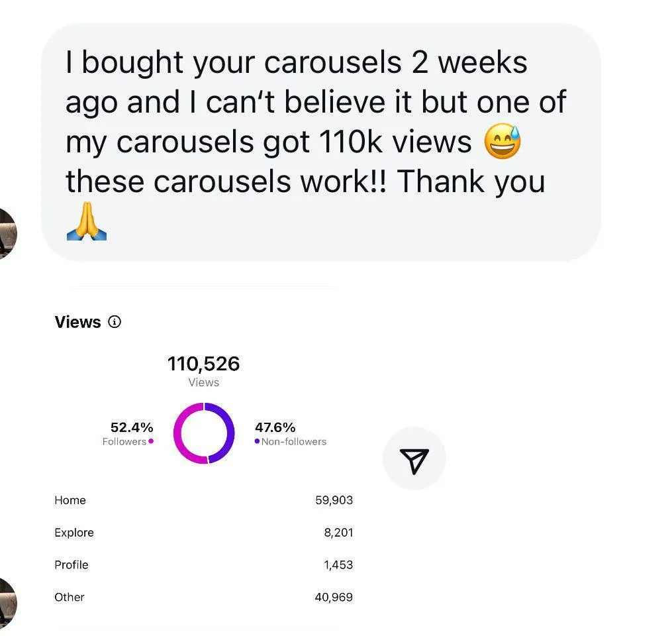
Task: Click the Views section heading
Action: pyautogui.click(x=77, y=322)
